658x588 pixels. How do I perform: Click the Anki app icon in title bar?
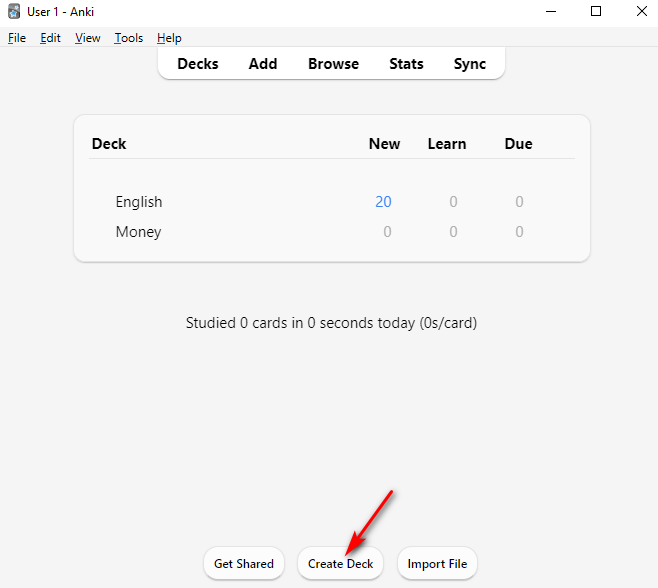tap(14, 11)
